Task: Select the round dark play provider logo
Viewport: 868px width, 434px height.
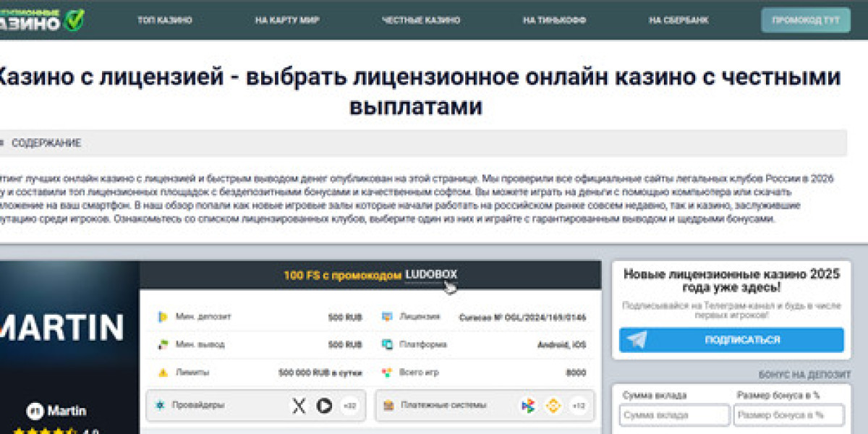Action: click(x=324, y=405)
